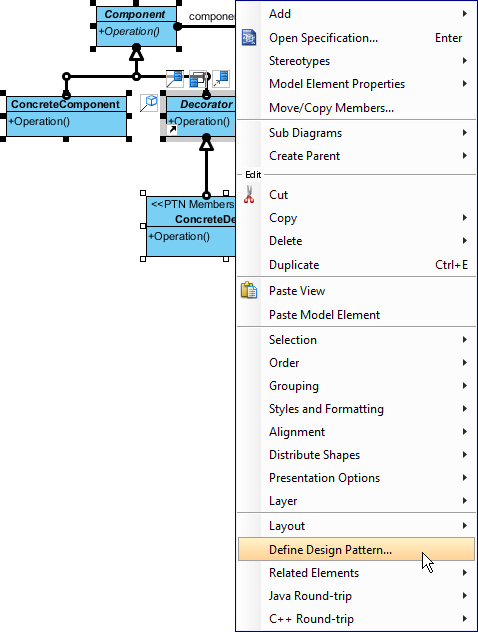Click the Open Specification document icon

click(x=249, y=38)
